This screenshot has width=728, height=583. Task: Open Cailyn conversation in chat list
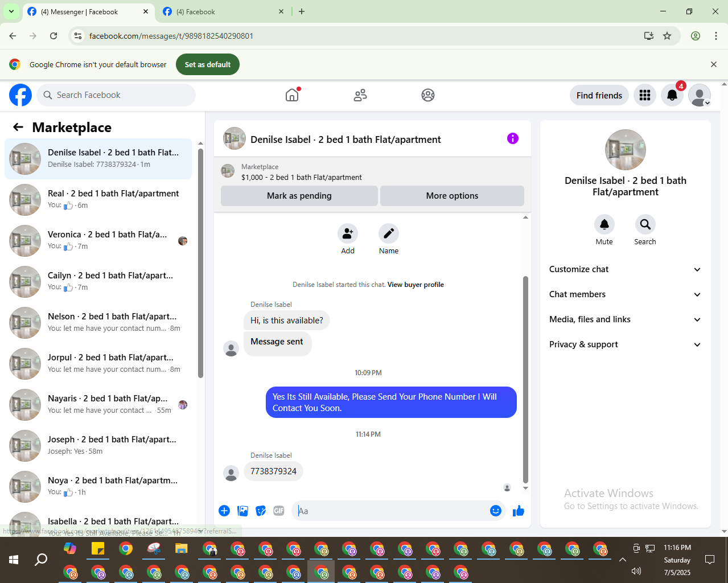click(98, 282)
